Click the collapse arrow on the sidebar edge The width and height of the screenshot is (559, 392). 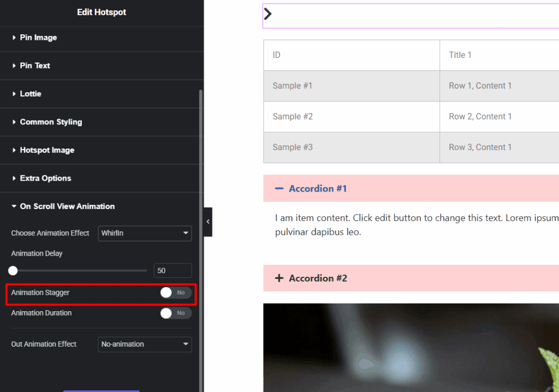click(x=207, y=222)
